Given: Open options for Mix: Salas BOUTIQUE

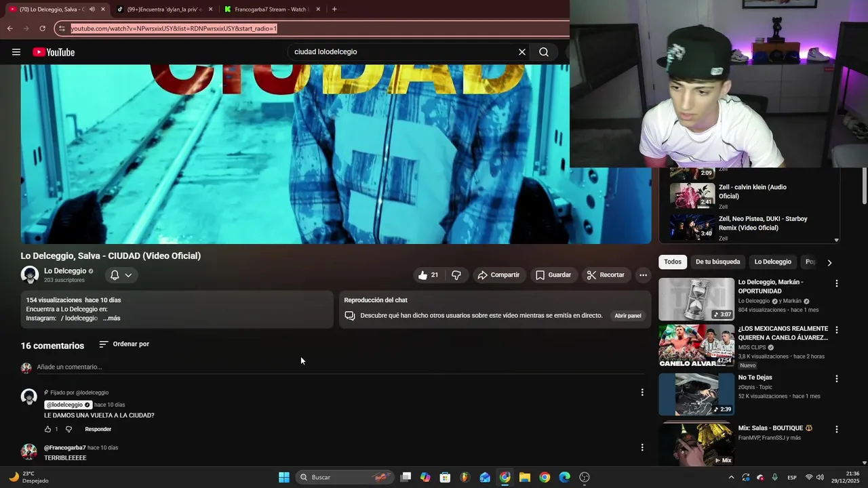Looking at the screenshot, I should [x=836, y=430].
